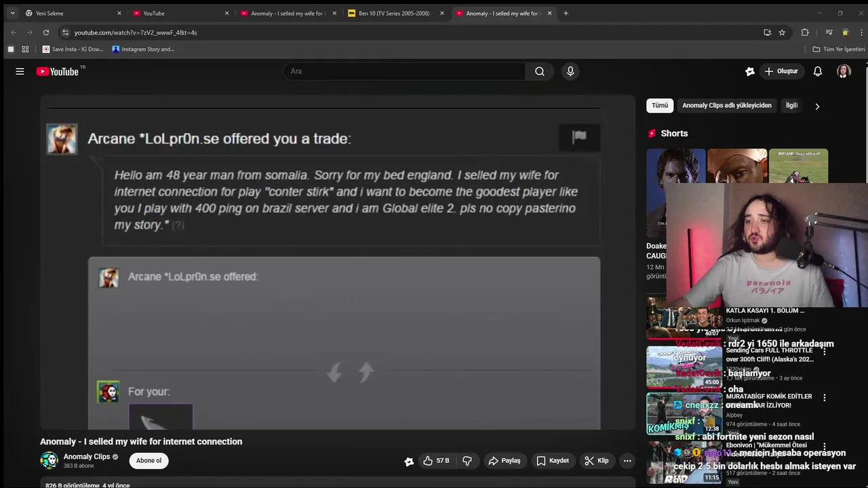Start voice search with the microphone icon
Image resolution: width=868 pixels, height=488 pixels.
pyautogui.click(x=570, y=71)
